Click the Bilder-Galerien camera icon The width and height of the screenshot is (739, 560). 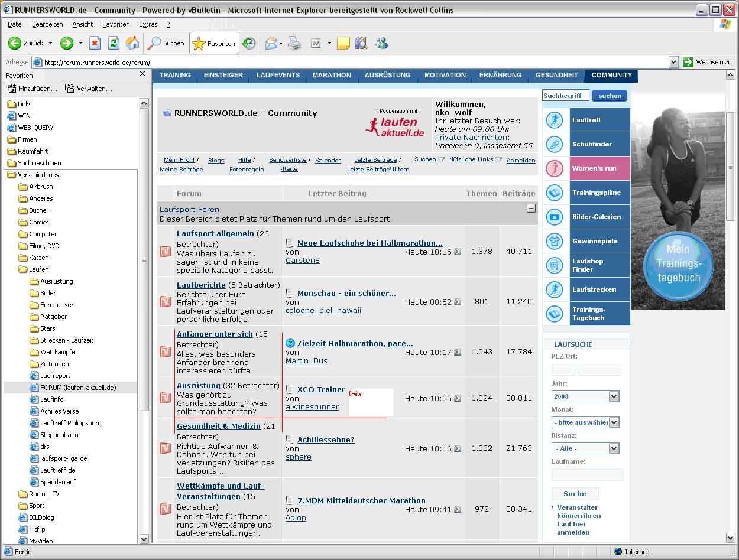[x=555, y=217]
